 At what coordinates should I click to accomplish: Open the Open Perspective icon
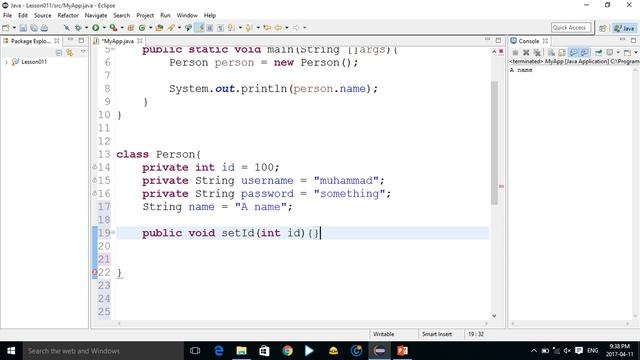click(x=602, y=28)
